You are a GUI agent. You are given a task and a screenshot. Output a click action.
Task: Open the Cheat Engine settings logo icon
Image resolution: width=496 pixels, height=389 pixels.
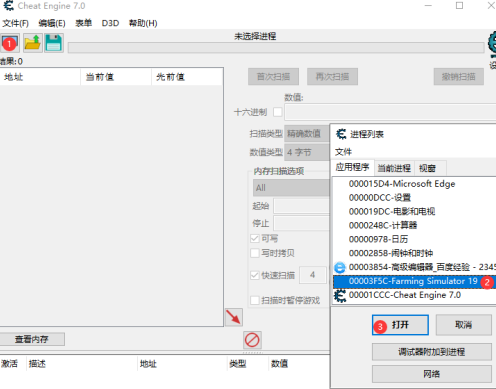point(492,43)
